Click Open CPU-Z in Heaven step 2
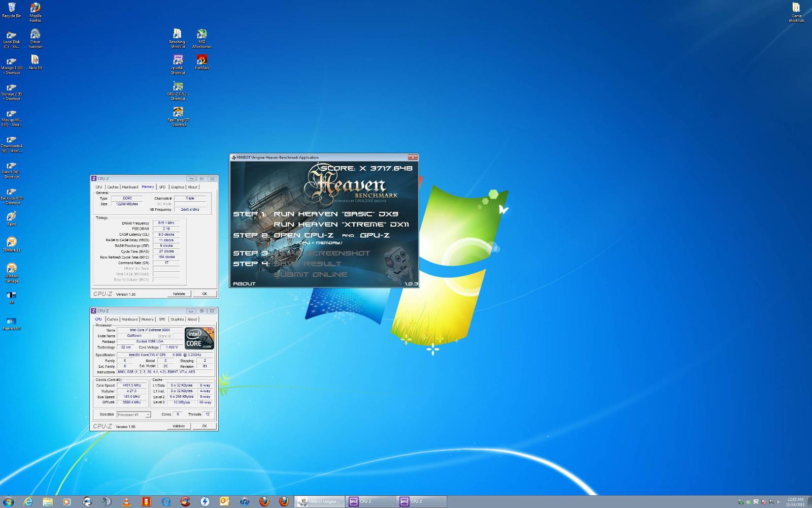 click(303, 235)
